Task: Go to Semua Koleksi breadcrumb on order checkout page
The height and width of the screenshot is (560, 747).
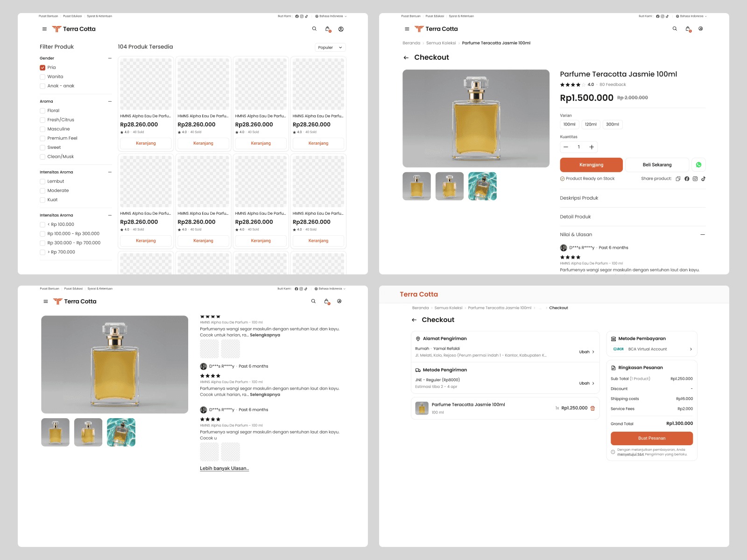Action: tap(448, 308)
